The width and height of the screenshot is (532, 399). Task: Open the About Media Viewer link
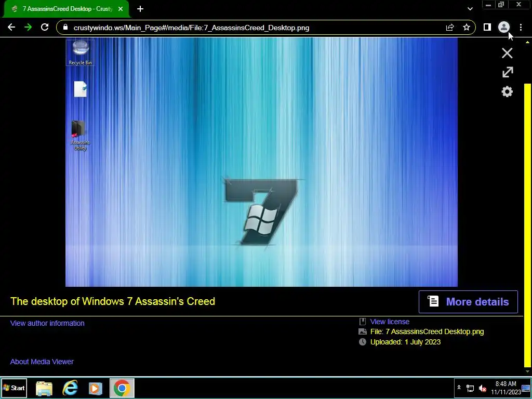pos(42,362)
